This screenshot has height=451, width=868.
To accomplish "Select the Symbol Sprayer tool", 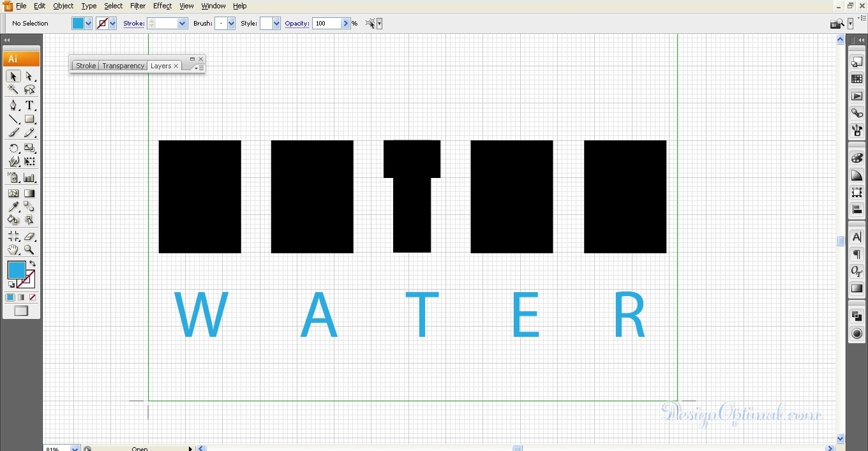I will [x=13, y=178].
